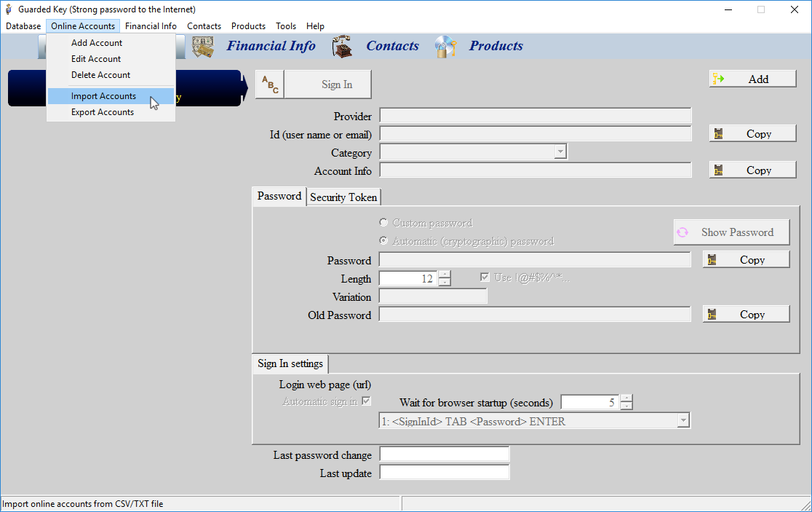
Task: Go to the Contacts section link
Action: [392, 46]
